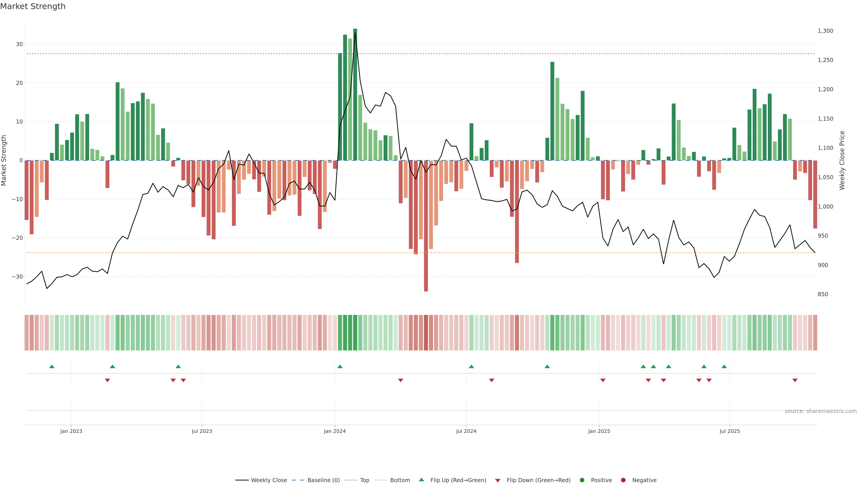Click the green Flip Up triangle just after Jul 2024
868x488 pixels.
(471, 366)
